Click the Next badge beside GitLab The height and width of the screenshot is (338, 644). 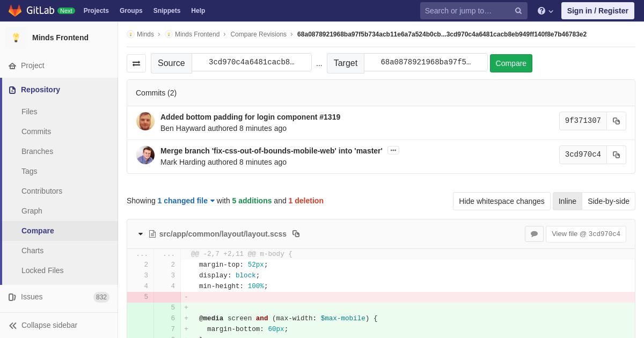point(66,11)
